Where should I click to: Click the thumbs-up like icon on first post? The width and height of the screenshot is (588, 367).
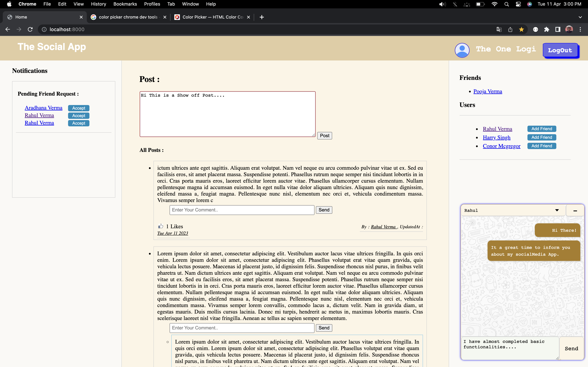click(x=161, y=226)
